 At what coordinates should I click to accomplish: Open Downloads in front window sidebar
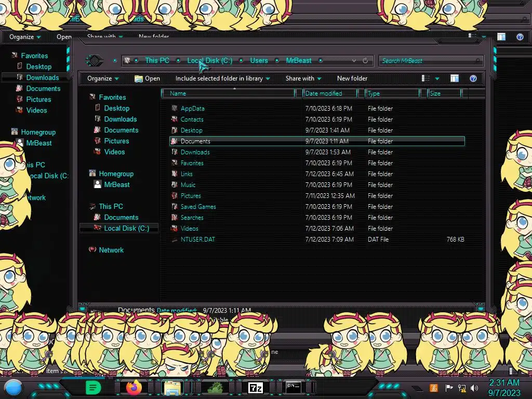[121, 119]
